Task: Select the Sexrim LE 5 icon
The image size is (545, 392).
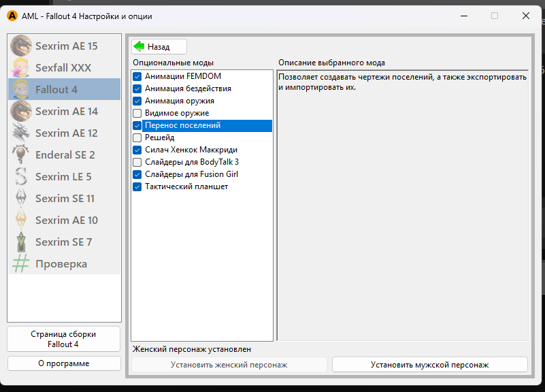Action: [x=22, y=177]
